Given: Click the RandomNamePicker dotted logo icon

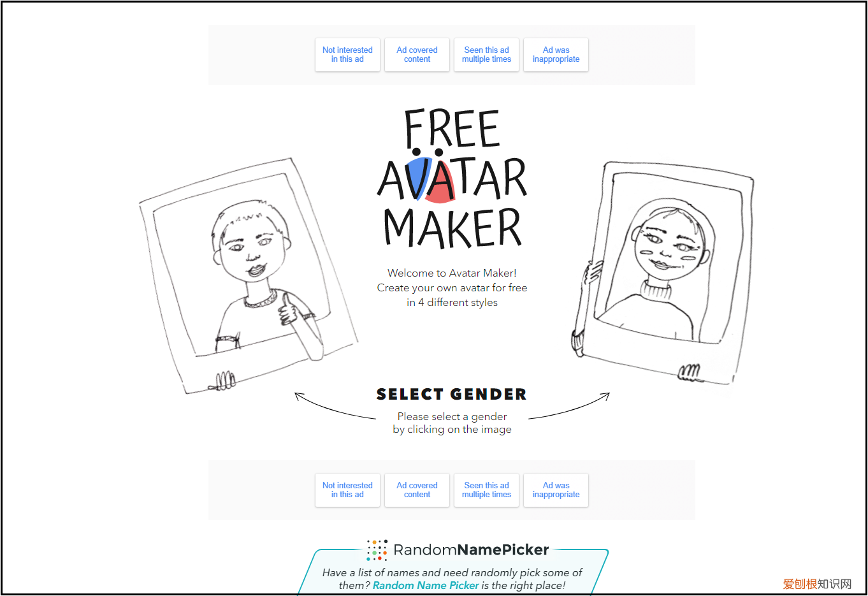Looking at the screenshot, I should click(x=377, y=550).
